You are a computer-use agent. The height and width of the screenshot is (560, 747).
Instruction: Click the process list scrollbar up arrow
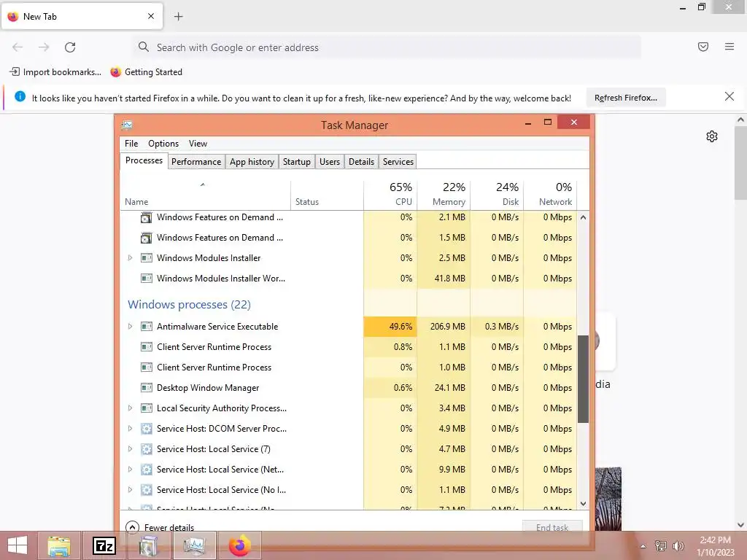[583, 217]
